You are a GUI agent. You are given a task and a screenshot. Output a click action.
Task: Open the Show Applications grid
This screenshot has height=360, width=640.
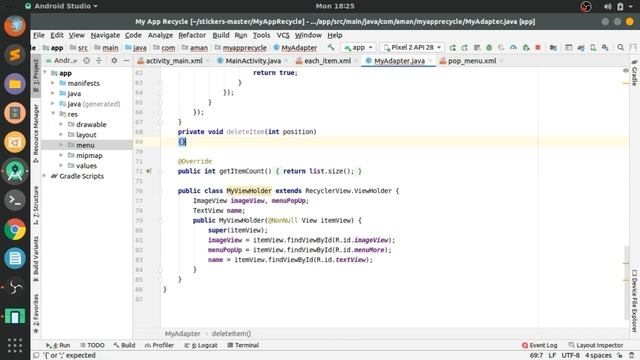tap(15, 345)
